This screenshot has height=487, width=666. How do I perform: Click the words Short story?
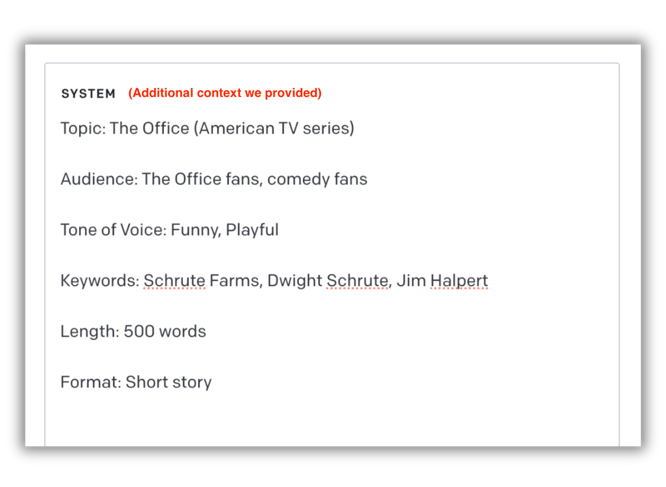click(169, 382)
